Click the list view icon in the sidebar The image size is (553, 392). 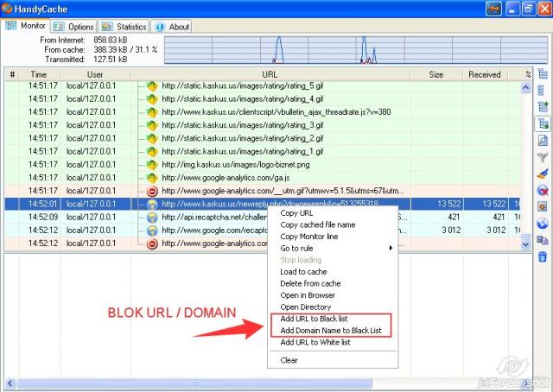tap(542, 91)
